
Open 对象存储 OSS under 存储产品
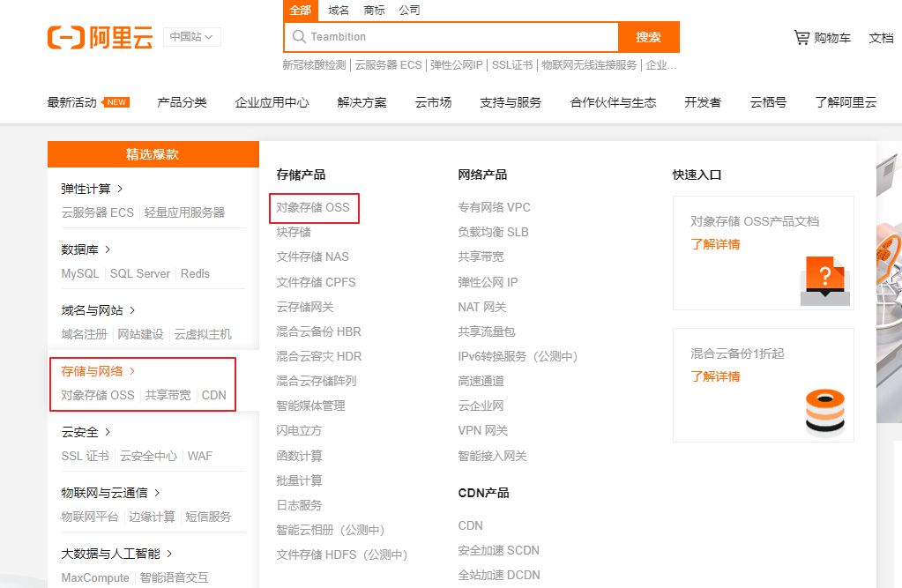(313, 208)
